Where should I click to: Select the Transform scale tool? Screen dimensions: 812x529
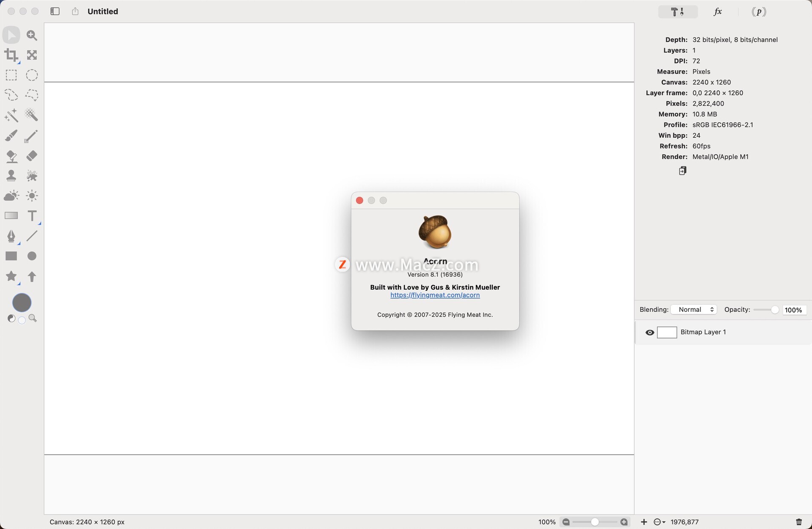pyautogui.click(x=32, y=55)
